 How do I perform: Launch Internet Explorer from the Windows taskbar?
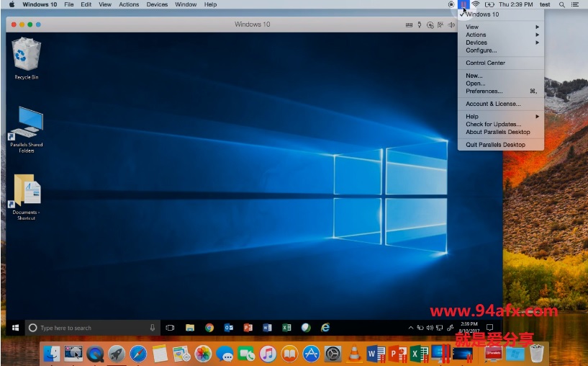[325, 328]
